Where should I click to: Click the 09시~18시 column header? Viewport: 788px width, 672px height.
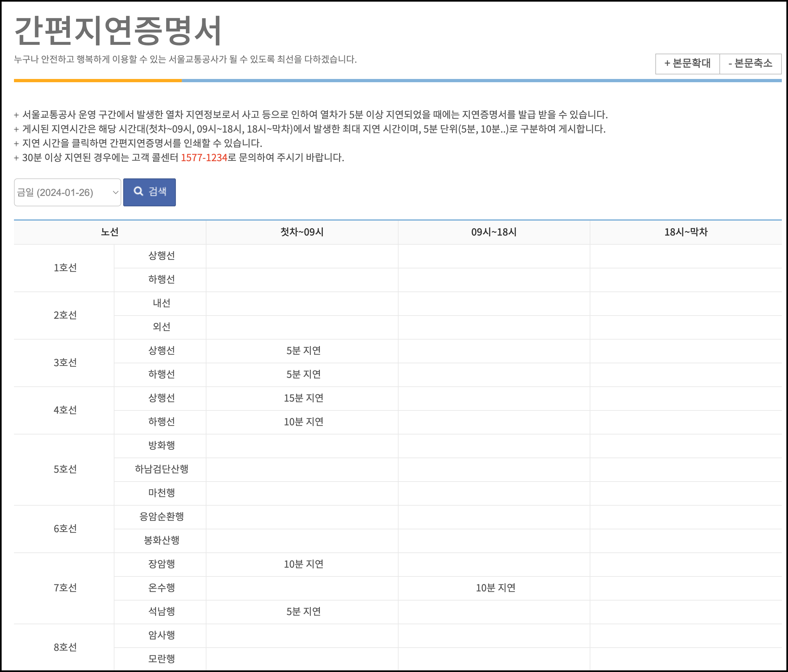point(494,232)
